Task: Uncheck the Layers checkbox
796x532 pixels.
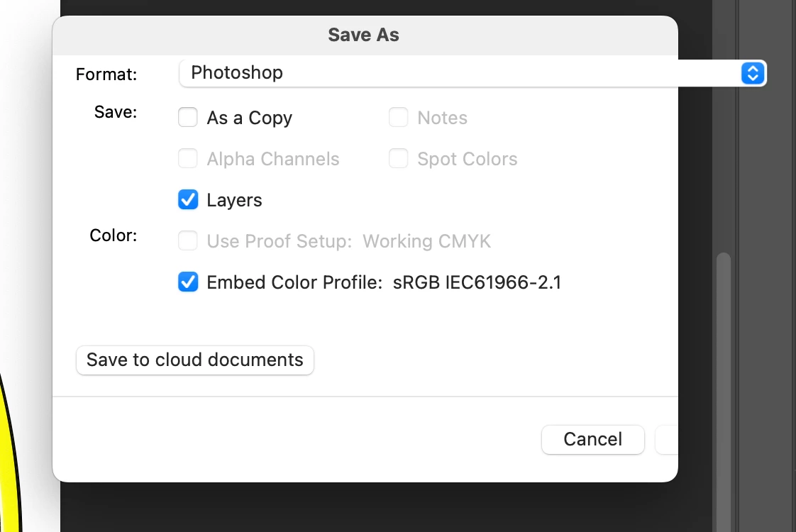Action: pos(188,199)
